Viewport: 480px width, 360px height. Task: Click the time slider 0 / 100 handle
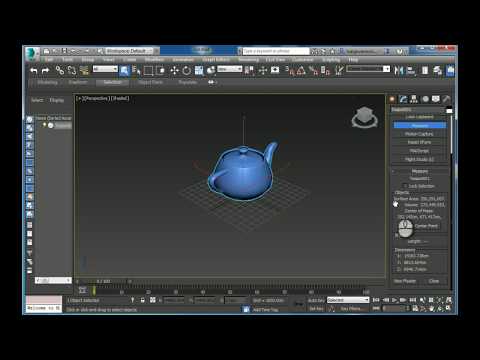coord(104,281)
